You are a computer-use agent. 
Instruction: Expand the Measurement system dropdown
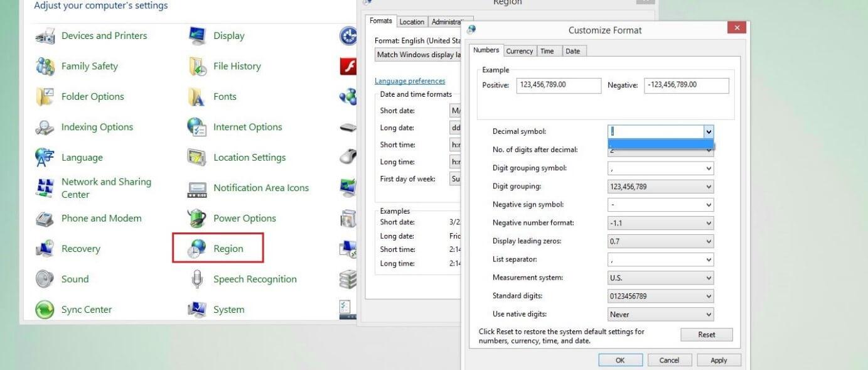709,278
